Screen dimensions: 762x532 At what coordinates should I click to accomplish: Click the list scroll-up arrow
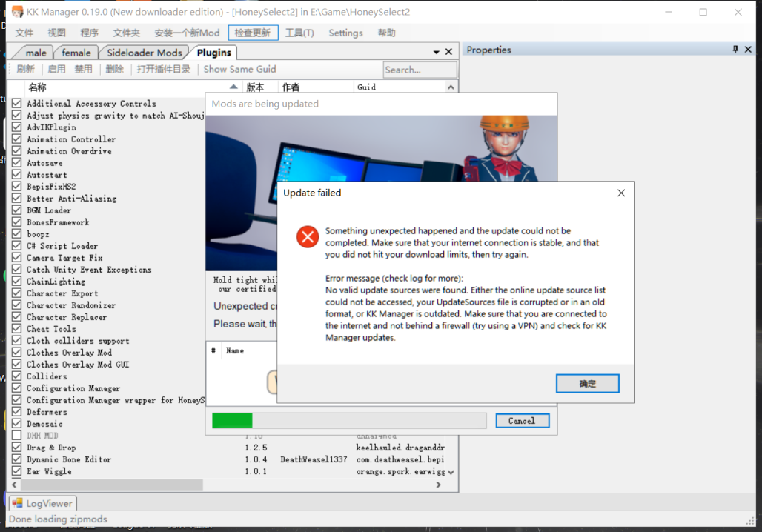pos(451,87)
